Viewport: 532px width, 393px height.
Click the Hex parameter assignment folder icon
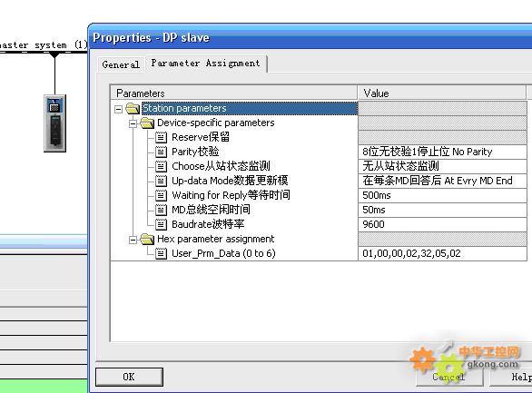[147, 239]
